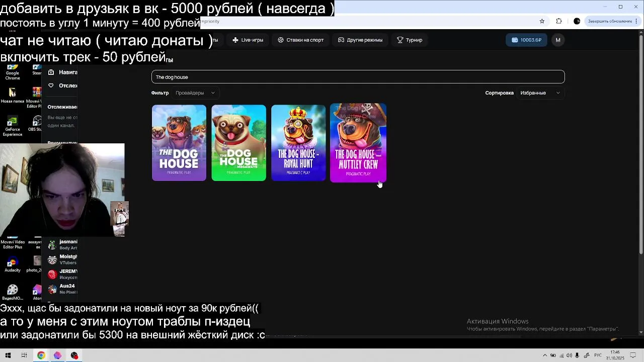Viewport: 644px width, 362px height.
Task: Open Aus24 channel in sidebar
Action: tap(62, 289)
